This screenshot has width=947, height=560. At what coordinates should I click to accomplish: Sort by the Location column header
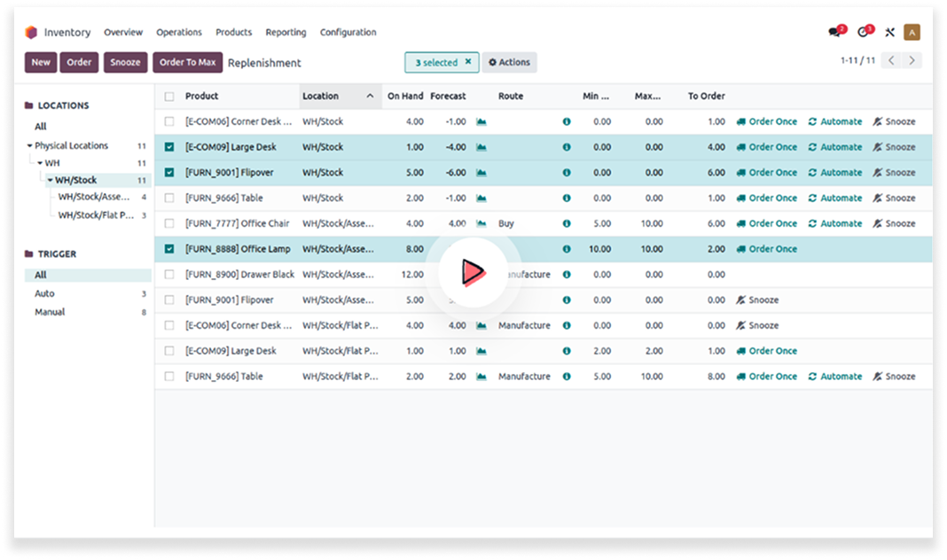pos(321,97)
